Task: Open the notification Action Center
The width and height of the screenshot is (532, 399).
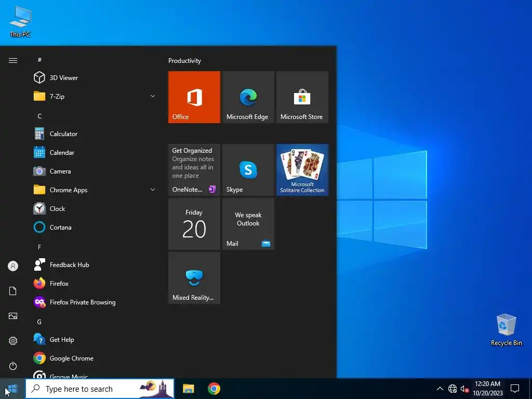Action: [515, 389]
